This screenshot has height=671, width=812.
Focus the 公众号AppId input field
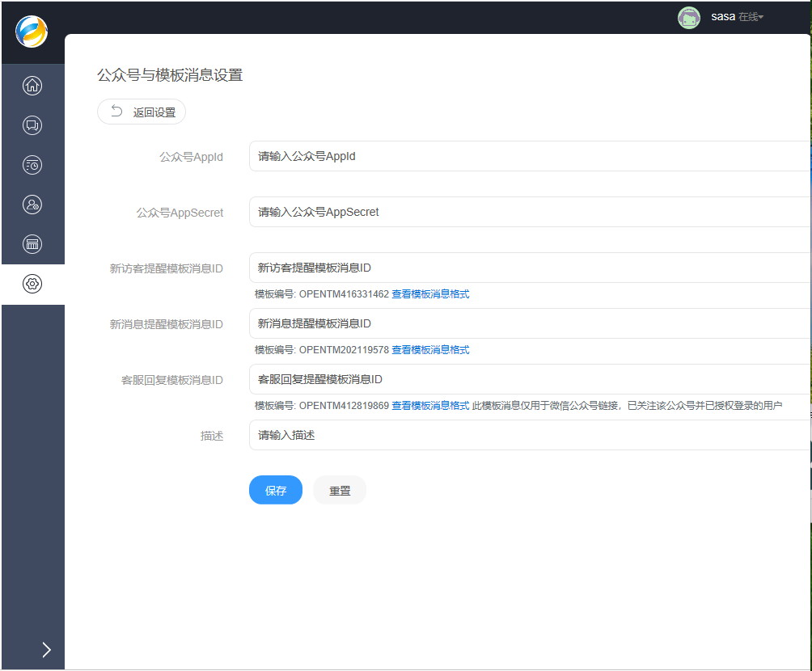530,156
